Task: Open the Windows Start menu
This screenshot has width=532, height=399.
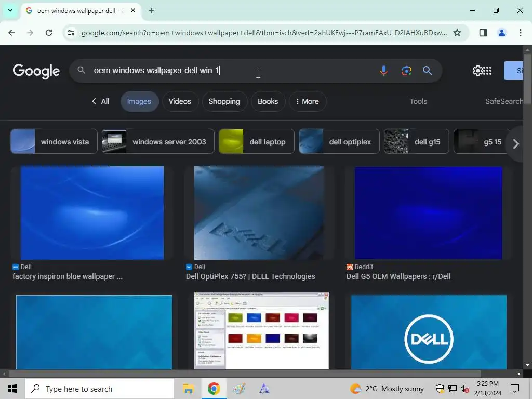Action: [12, 389]
